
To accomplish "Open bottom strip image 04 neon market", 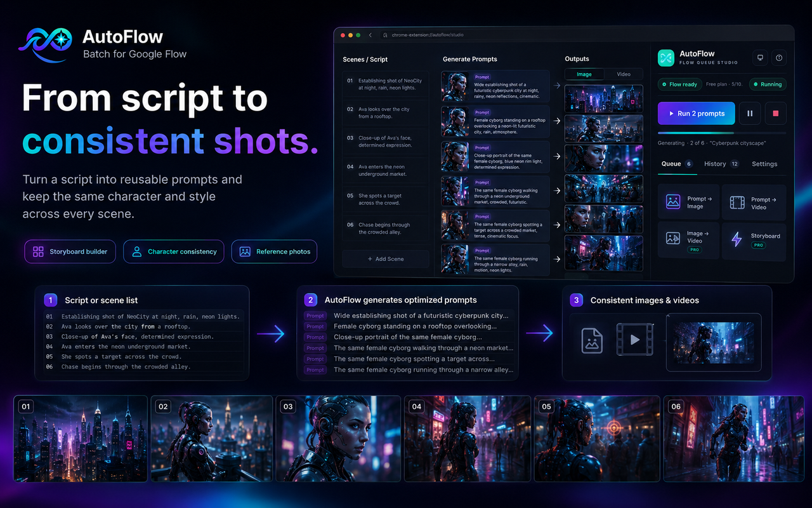I will pos(469,439).
